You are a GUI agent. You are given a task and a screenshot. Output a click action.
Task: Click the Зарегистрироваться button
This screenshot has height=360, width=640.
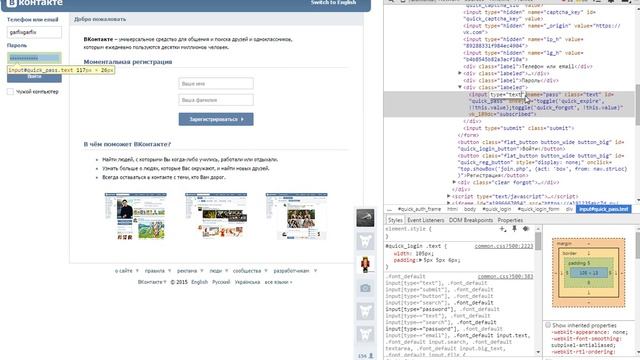coord(216,119)
